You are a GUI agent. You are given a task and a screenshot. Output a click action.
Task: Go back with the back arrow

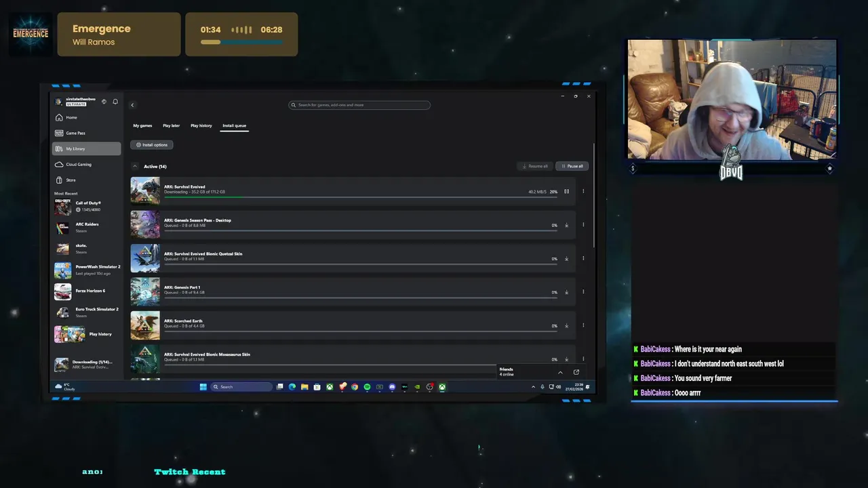[132, 105]
